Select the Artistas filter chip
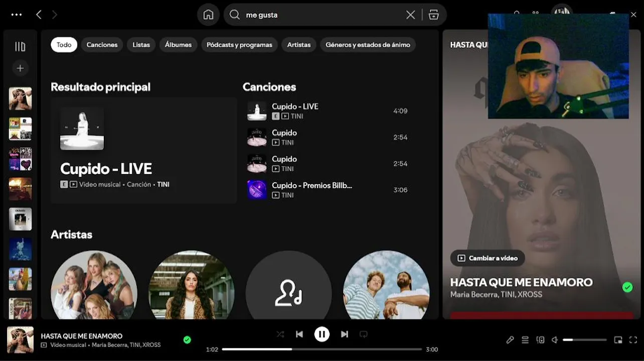Screen dimensions: 644x361 [x=298, y=45]
